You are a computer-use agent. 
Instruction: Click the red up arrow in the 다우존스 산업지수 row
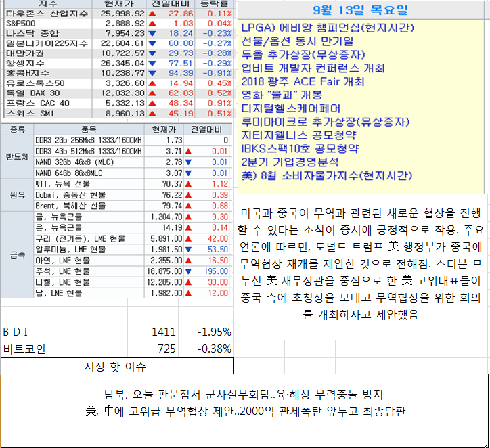[x=153, y=14]
